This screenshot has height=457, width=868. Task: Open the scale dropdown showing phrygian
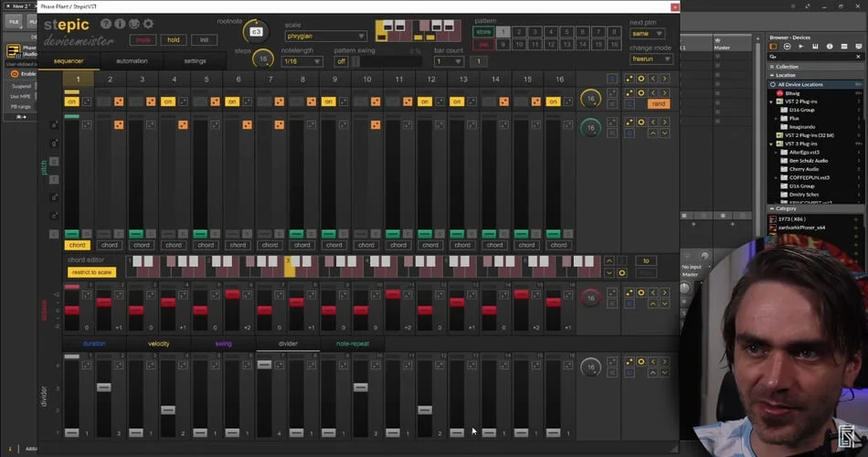[x=325, y=36]
